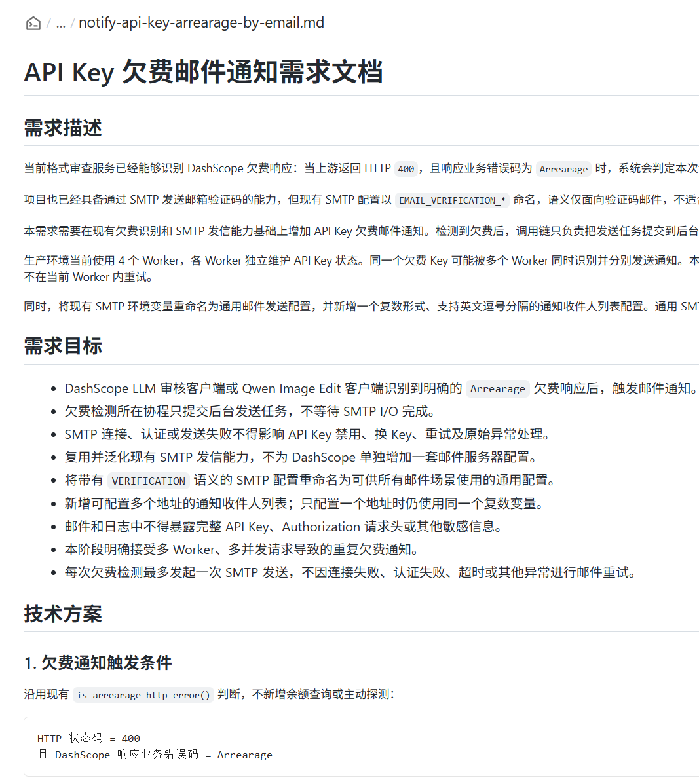Expand the breadcrumb ellipsis path

60,23
